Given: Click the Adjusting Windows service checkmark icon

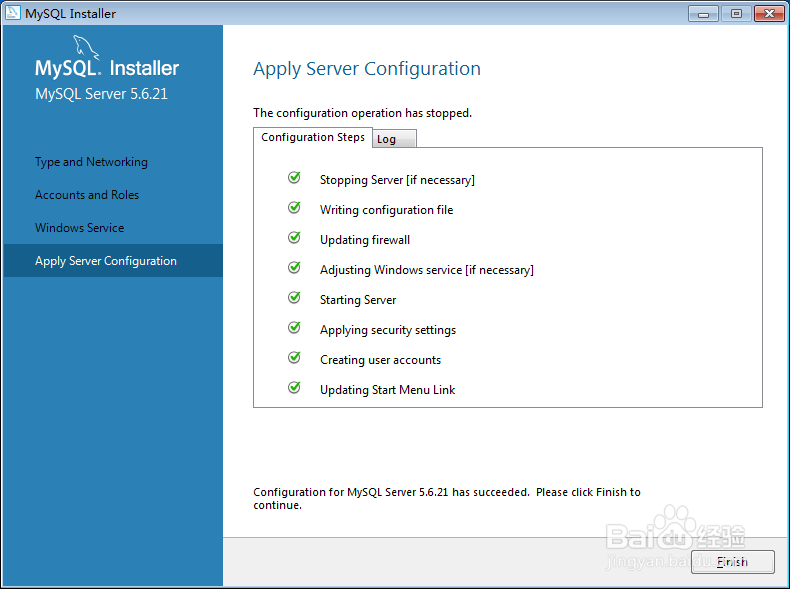Looking at the screenshot, I should (x=294, y=267).
